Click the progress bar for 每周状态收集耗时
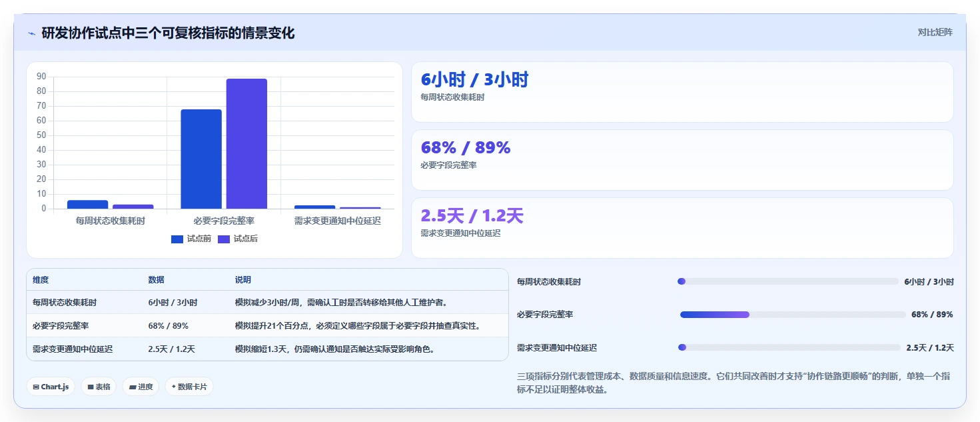This screenshot has height=422, width=980. 788,281
